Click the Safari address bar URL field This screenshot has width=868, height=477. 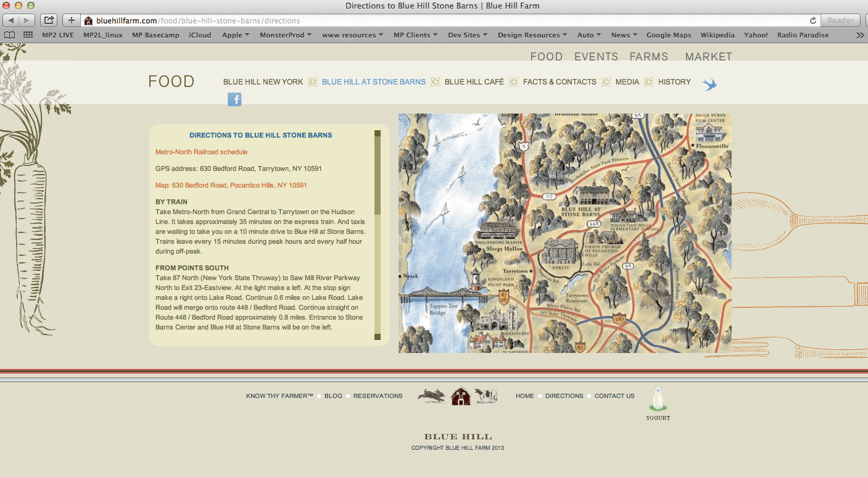(x=450, y=20)
